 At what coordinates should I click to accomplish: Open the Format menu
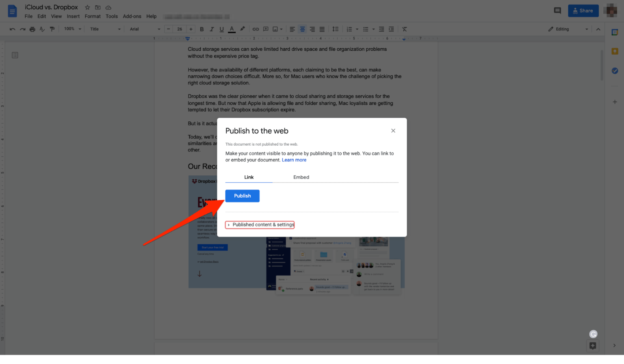point(93,16)
